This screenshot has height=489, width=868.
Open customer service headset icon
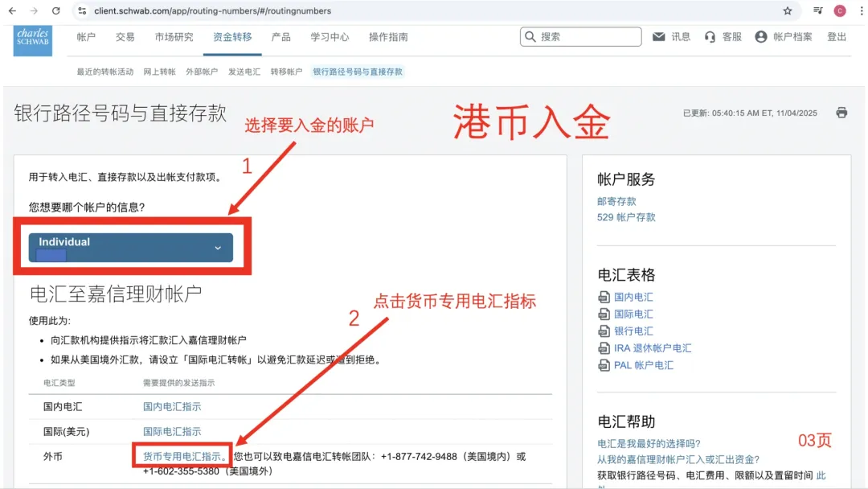pyautogui.click(x=710, y=36)
